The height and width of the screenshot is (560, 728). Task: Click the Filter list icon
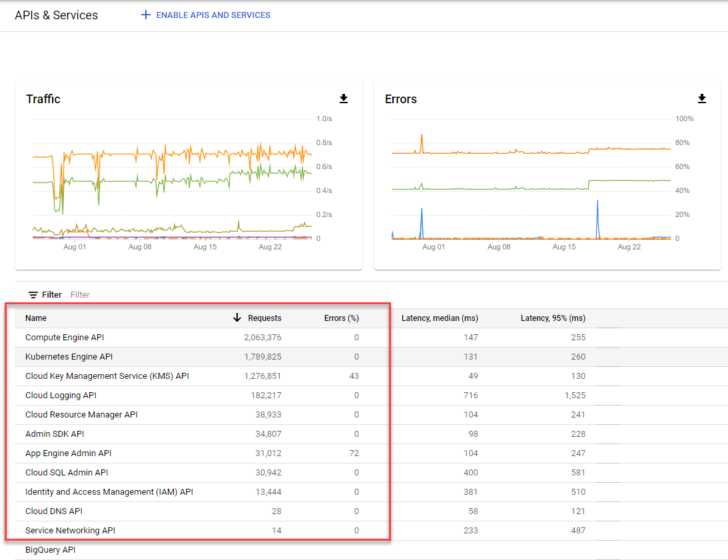(x=33, y=295)
